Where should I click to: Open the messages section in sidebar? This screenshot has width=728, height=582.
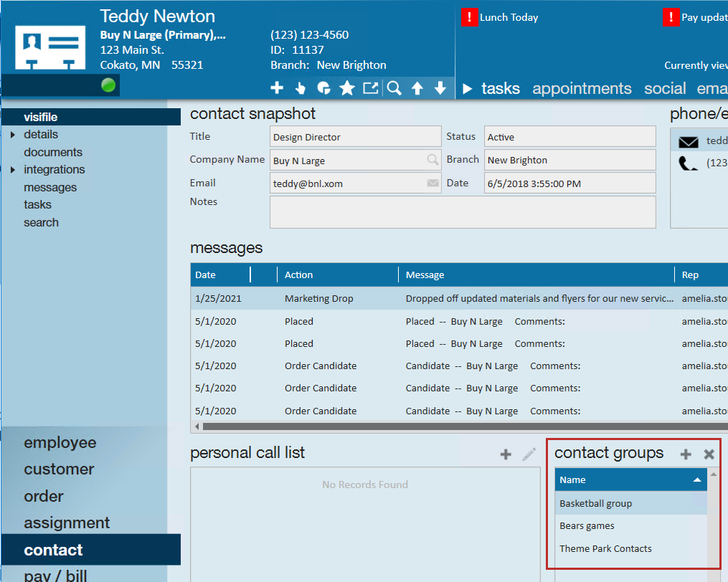tap(50, 188)
